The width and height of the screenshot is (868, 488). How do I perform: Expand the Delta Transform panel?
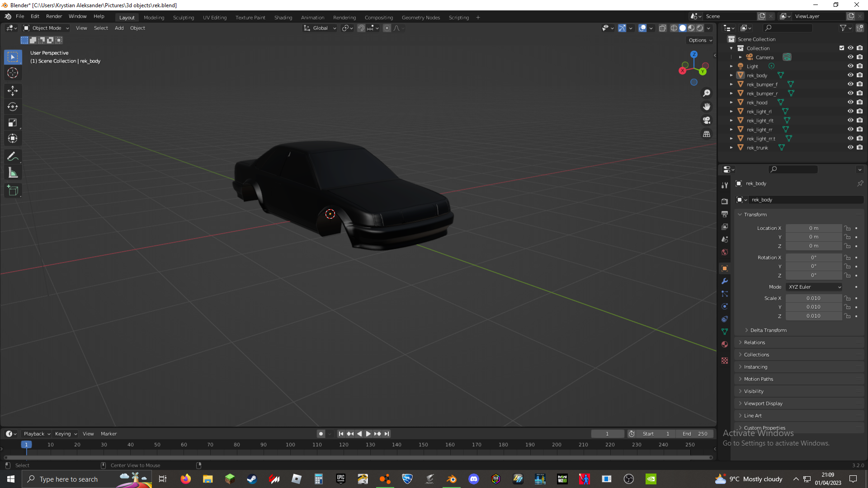pyautogui.click(x=768, y=330)
